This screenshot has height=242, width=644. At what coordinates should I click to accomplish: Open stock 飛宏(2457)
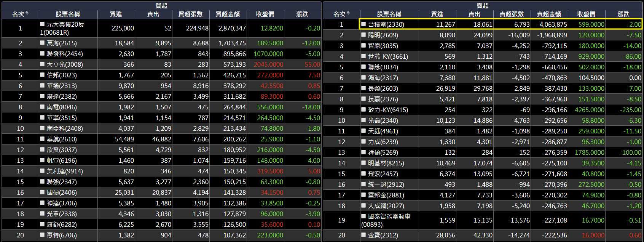[383, 173]
